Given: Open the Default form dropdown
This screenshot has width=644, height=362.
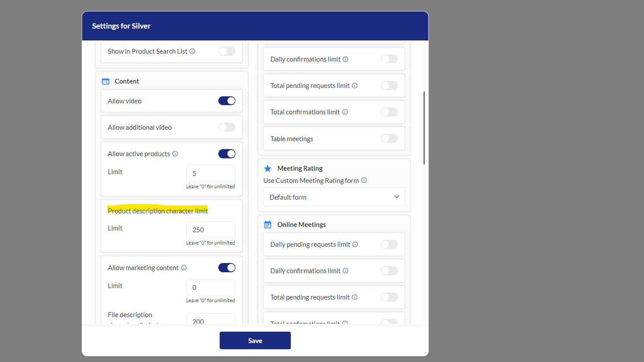Looking at the screenshot, I should (334, 197).
